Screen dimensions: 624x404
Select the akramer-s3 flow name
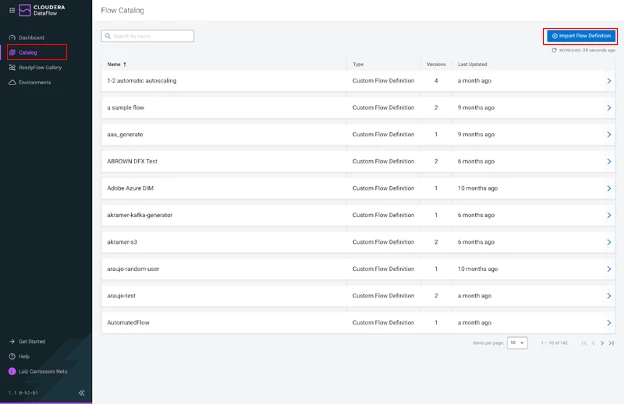pyautogui.click(x=122, y=242)
